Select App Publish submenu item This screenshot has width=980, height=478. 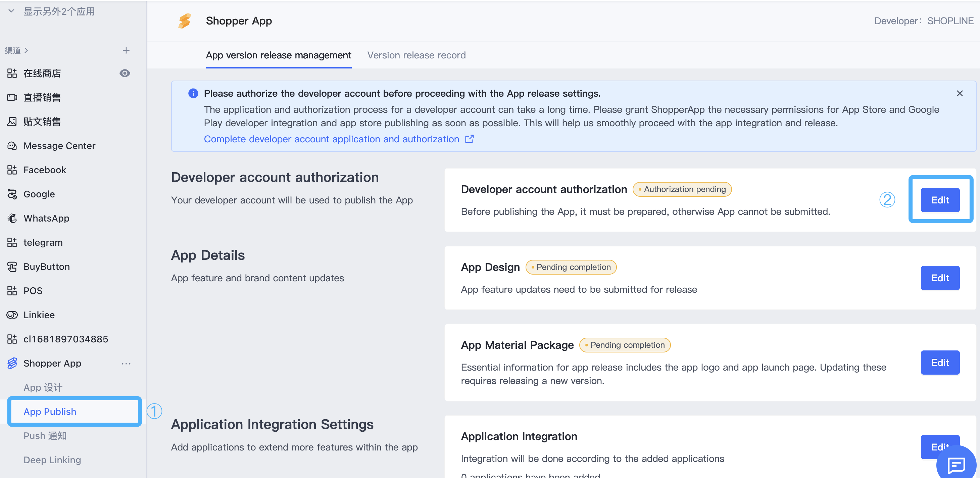click(x=75, y=412)
